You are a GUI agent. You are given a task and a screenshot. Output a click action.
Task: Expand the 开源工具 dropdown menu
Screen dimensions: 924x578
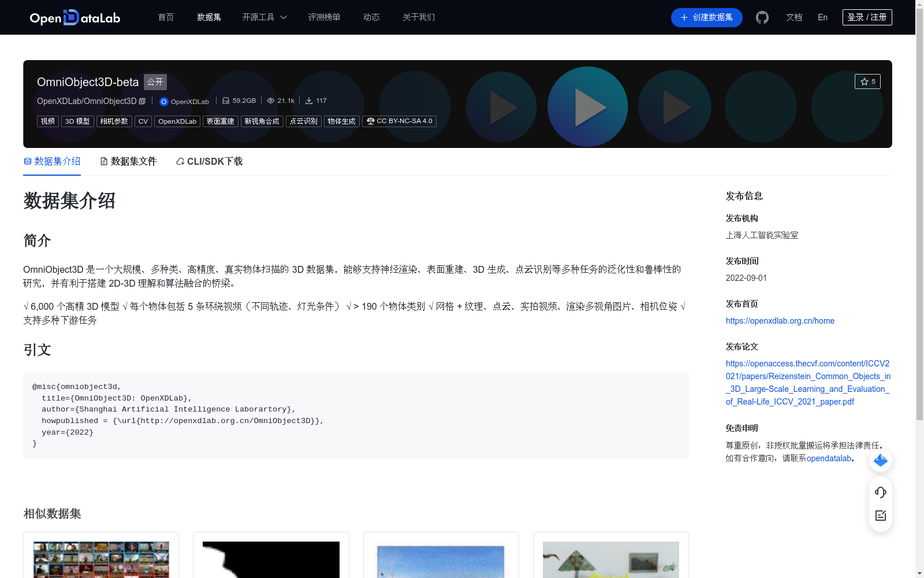click(264, 17)
